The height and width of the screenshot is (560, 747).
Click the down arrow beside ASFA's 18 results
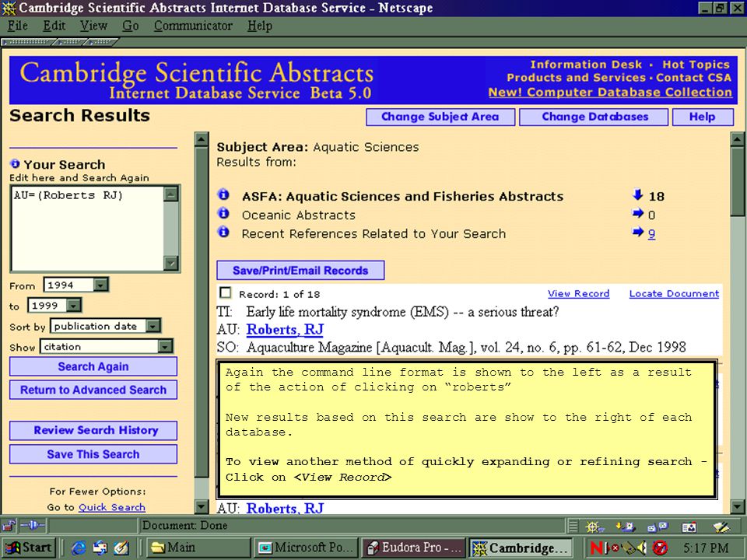tap(638, 194)
